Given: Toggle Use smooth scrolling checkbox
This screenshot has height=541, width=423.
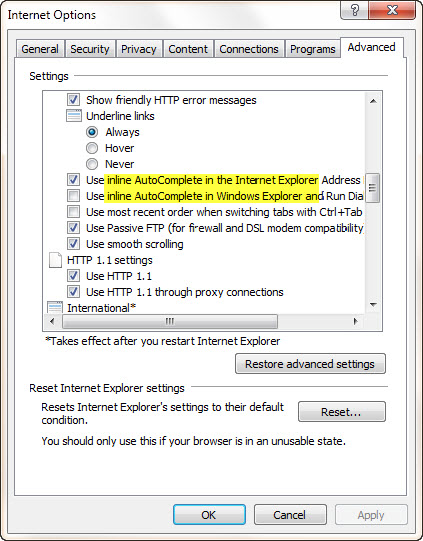Looking at the screenshot, I should pyautogui.click(x=73, y=244).
